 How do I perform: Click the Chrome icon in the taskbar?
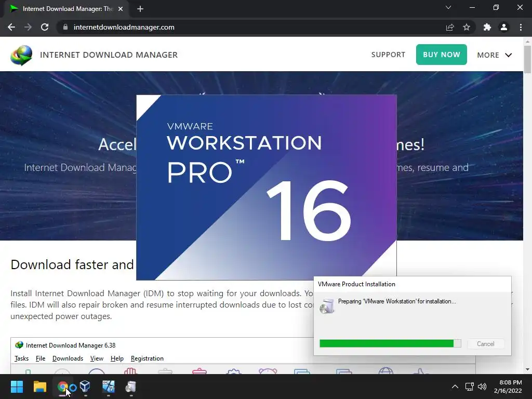[x=62, y=387]
